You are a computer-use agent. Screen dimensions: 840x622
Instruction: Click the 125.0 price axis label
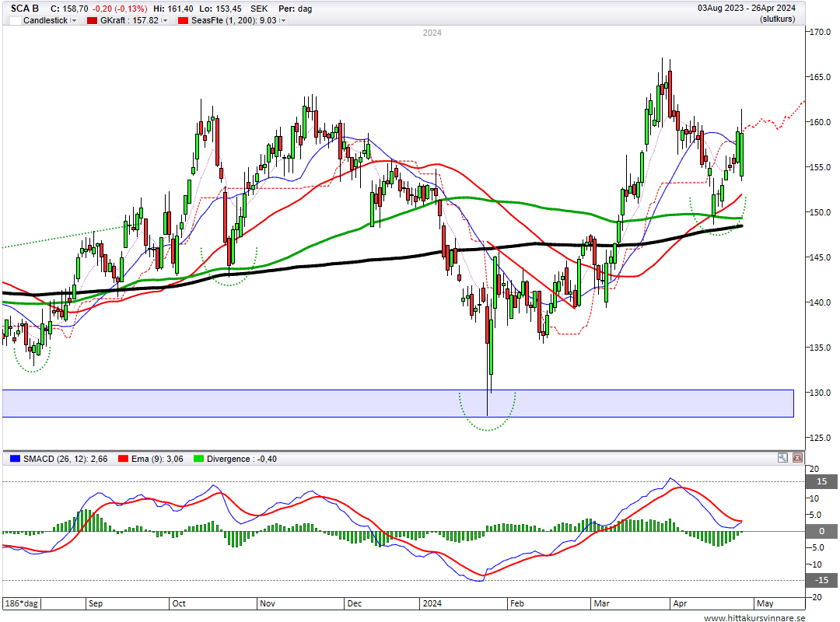click(820, 438)
